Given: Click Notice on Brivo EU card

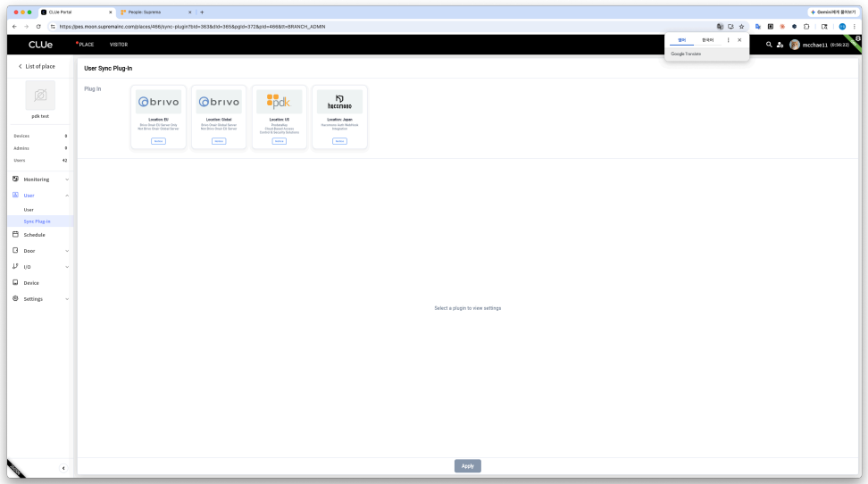Looking at the screenshot, I should click(x=158, y=141).
